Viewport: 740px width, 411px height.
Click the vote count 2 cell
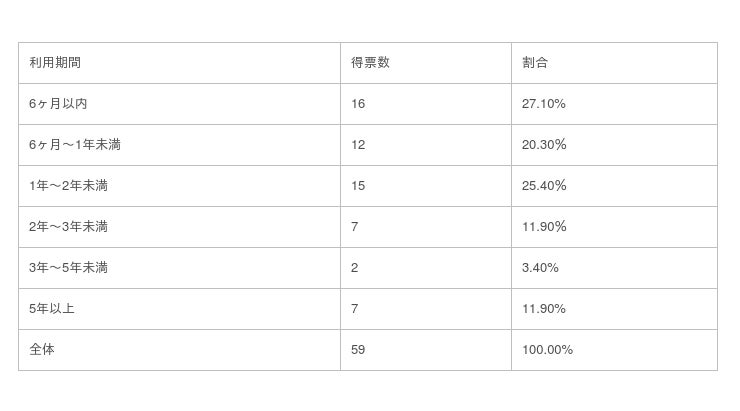coord(355,268)
